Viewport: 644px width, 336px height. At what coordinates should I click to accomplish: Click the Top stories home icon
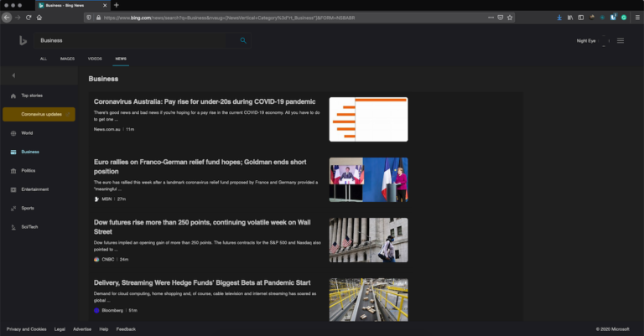(13, 96)
